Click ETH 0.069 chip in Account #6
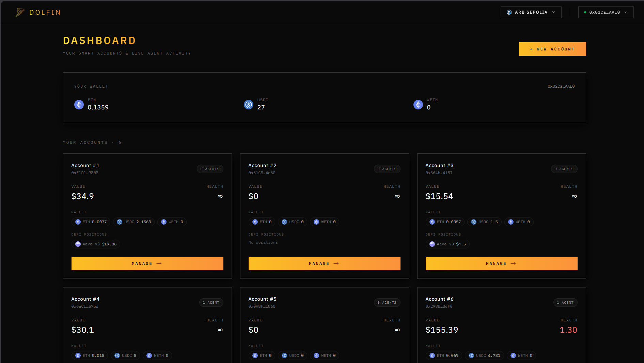The width and height of the screenshot is (644, 363). 444,356
